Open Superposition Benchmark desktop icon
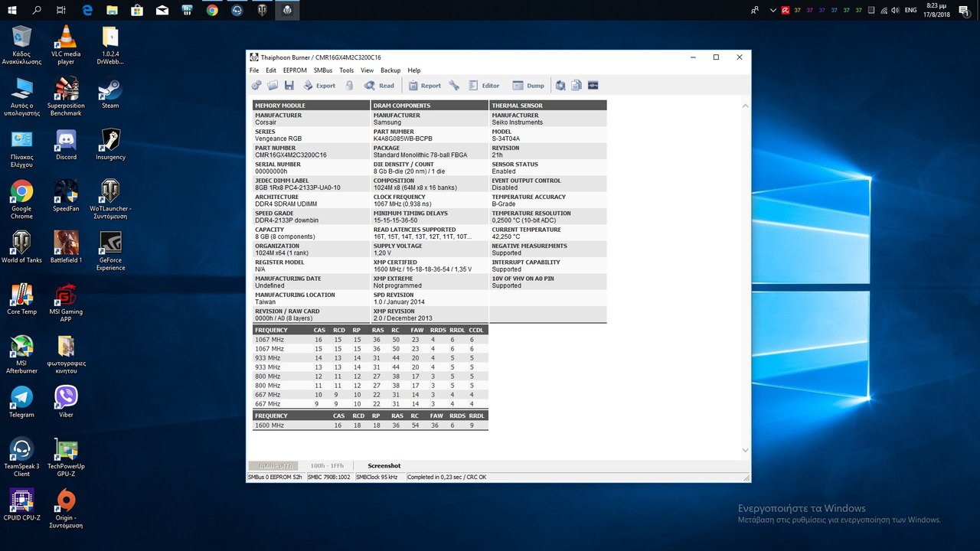980x551 pixels. click(66, 97)
